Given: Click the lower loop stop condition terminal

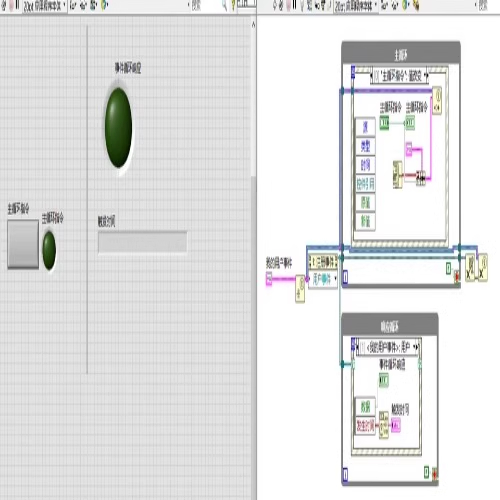Looking at the screenshot, I should pyautogui.click(x=434, y=474).
